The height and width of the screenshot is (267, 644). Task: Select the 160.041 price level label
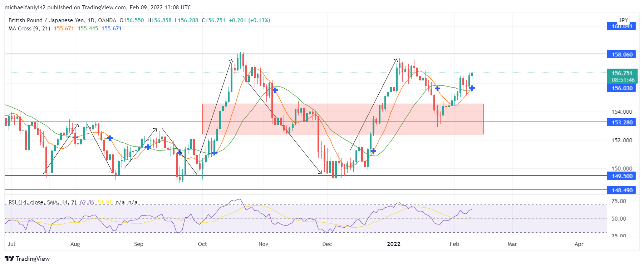[x=621, y=26]
